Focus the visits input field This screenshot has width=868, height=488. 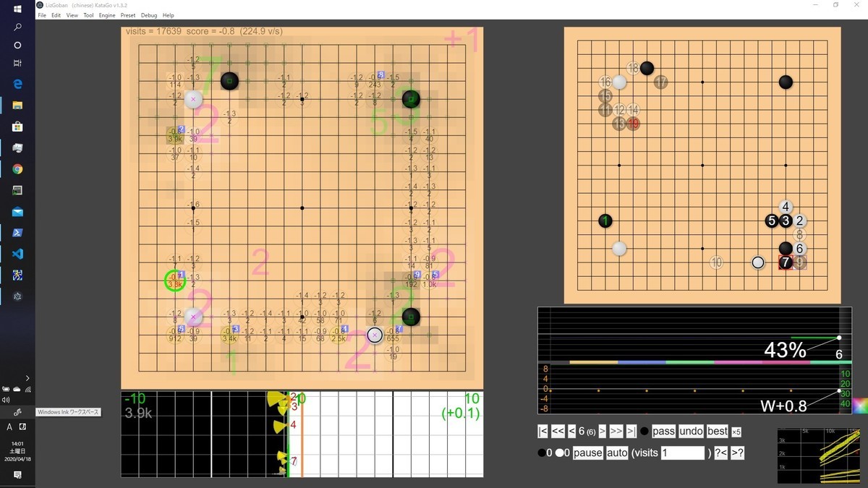683,453
